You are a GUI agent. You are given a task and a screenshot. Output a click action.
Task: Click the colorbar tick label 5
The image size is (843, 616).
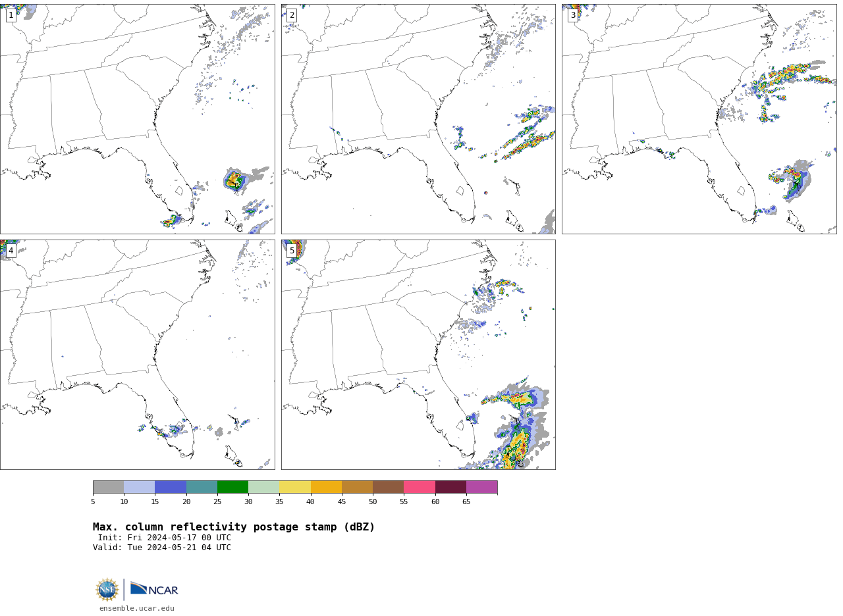[93, 502]
